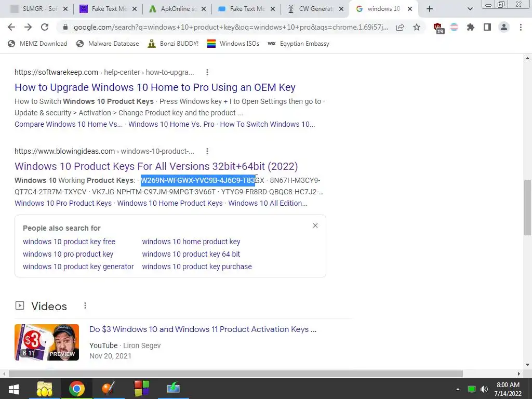The width and height of the screenshot is (532, 399).
Task: Open the Windows ISOs bookmark
Action: [233, 44]
